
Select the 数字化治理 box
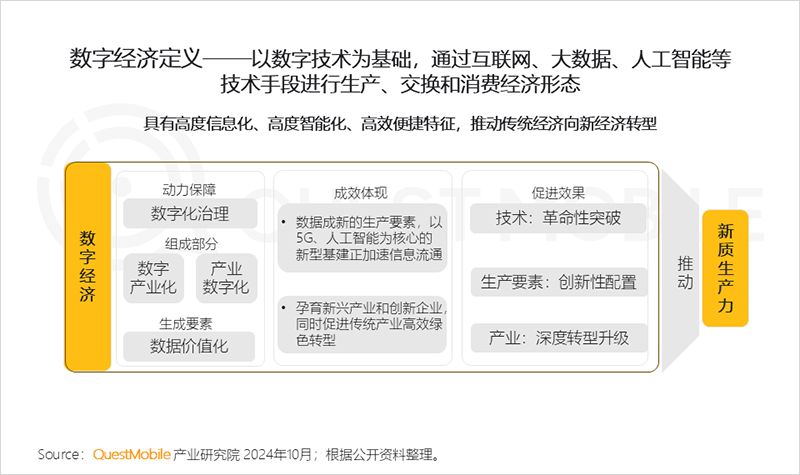(190, 213)
